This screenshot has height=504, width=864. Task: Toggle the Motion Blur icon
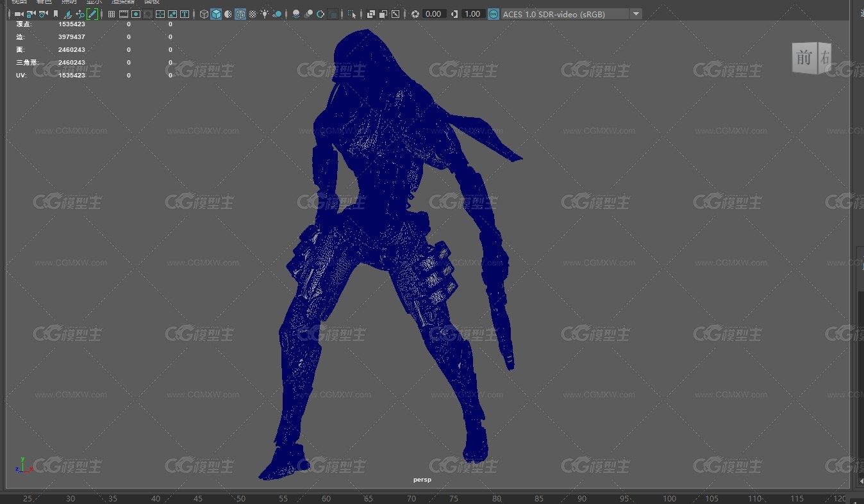308,13
